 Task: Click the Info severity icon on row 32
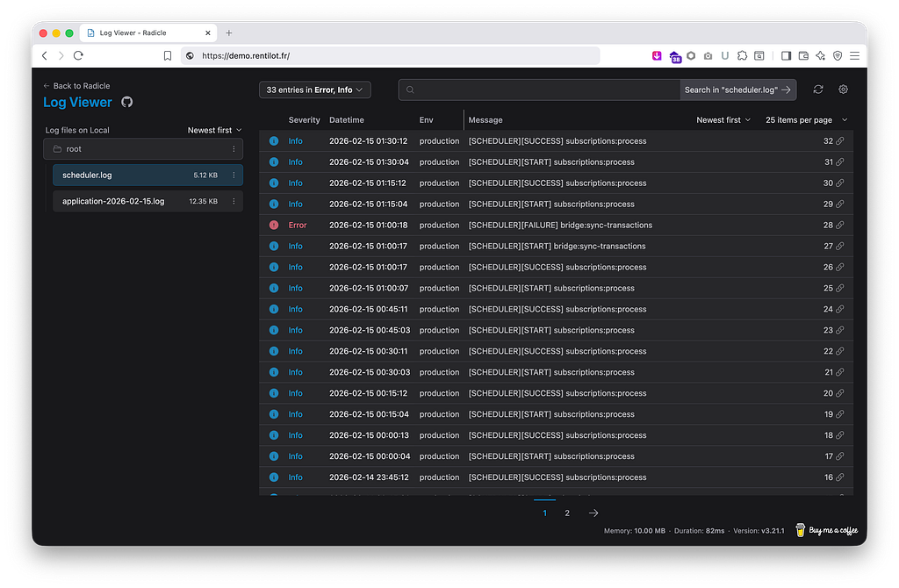click(274, 141)
